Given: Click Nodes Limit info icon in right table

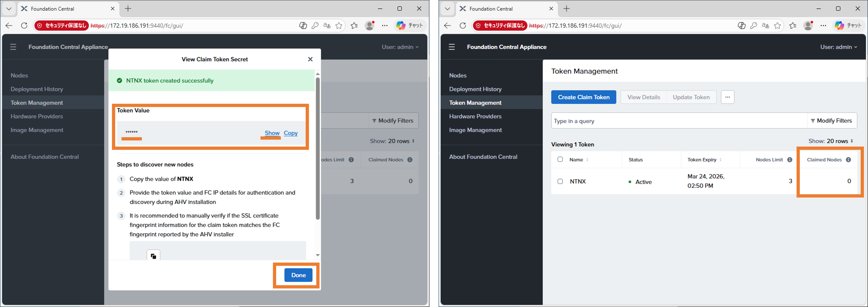Looking at the screenshot, I should (789, 160).
